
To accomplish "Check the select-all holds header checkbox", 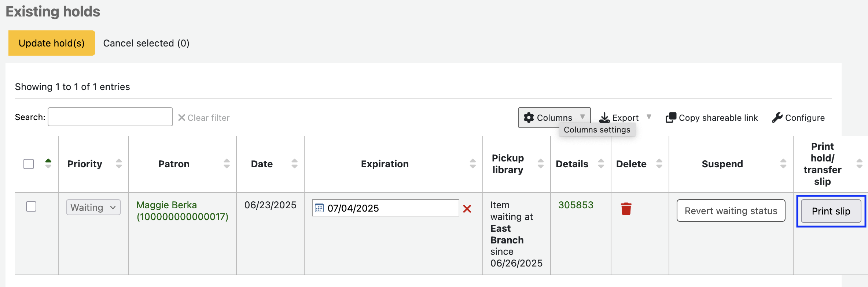I will [x=29, y=164].
